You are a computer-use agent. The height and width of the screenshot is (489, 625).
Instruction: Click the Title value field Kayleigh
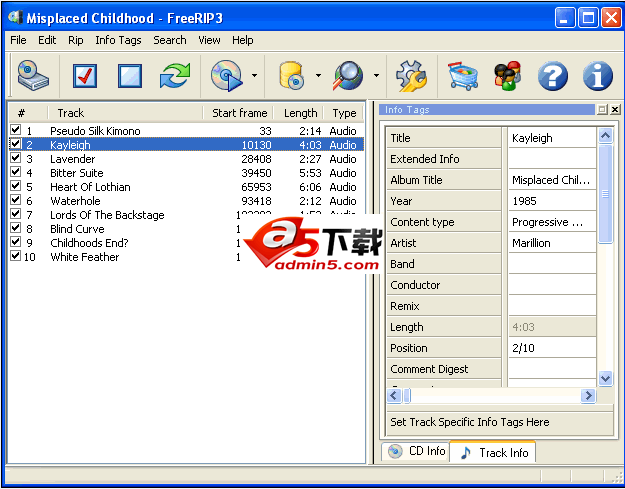(552, 138)
